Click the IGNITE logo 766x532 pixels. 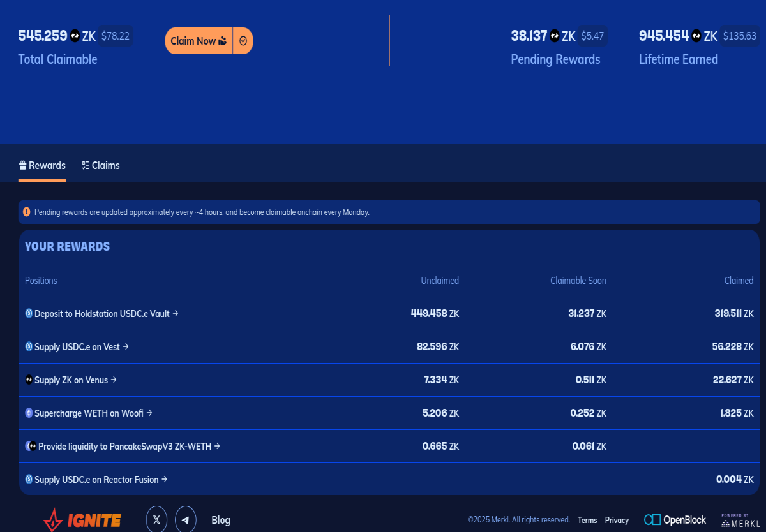82,519
